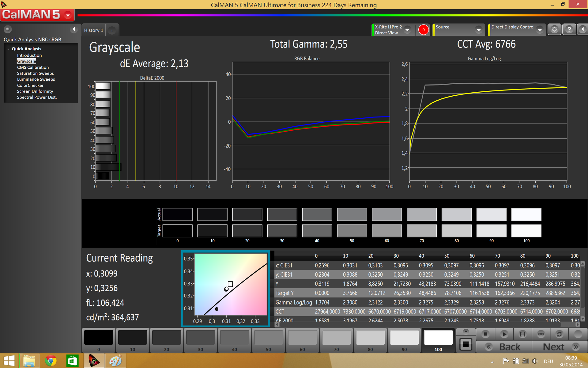This screenshot has height=368, width=588.
Task: Click the refresh arrows icon
Action: 559,334
